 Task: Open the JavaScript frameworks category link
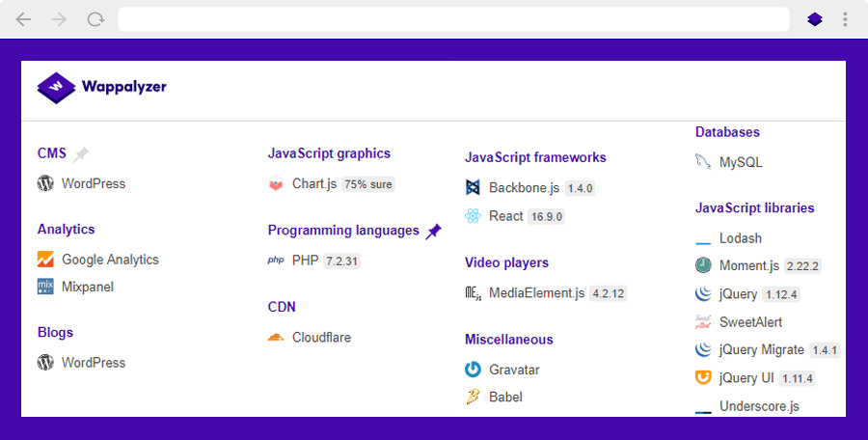535,157
